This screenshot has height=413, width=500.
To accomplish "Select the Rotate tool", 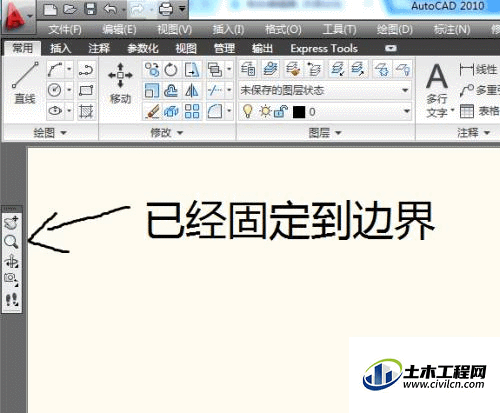I will [171, 70].
